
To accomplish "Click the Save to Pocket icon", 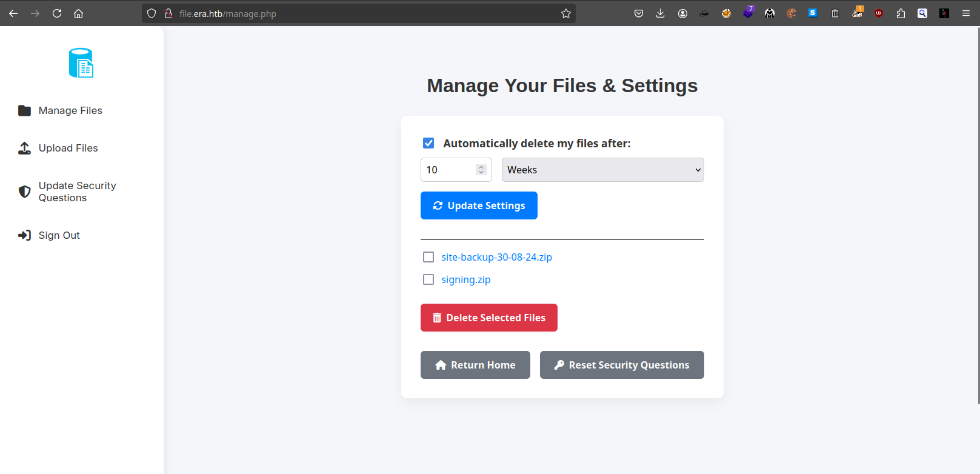I will 639,13.
